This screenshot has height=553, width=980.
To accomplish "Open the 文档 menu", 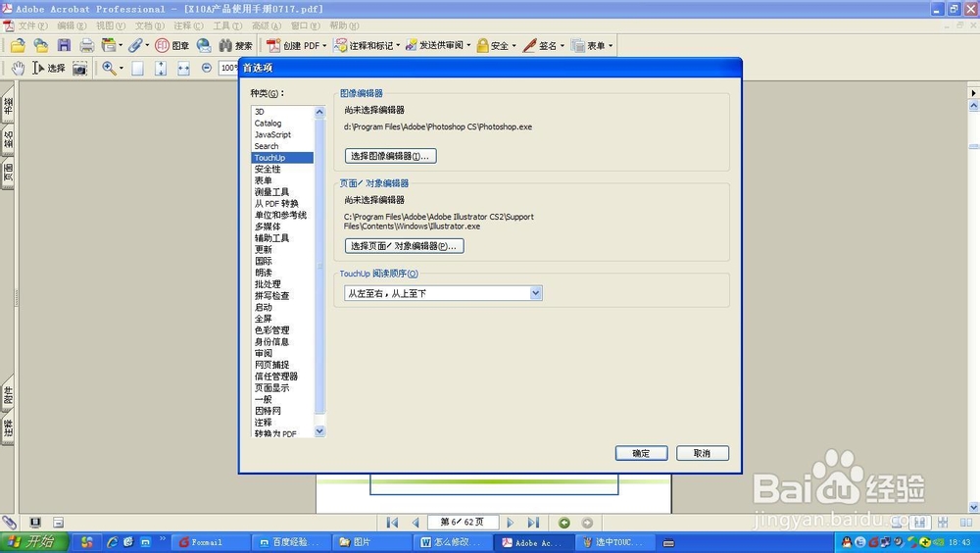I will click(149, 25).
